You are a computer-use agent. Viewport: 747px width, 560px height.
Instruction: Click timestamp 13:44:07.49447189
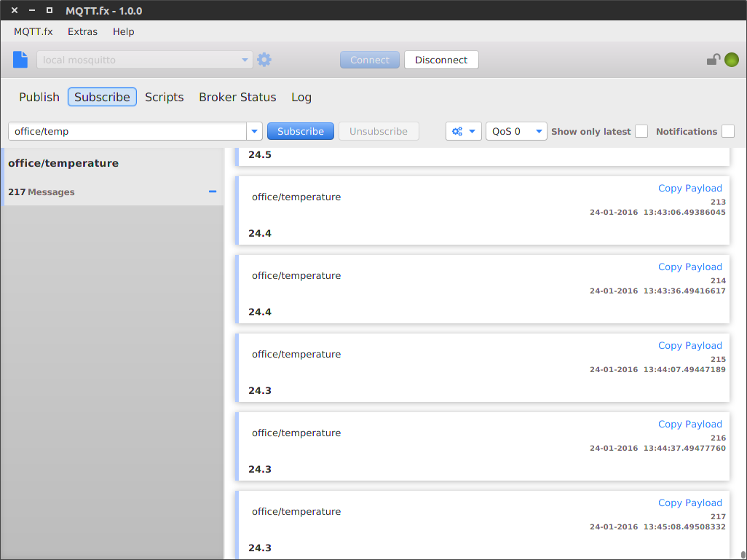pos(684,369)
